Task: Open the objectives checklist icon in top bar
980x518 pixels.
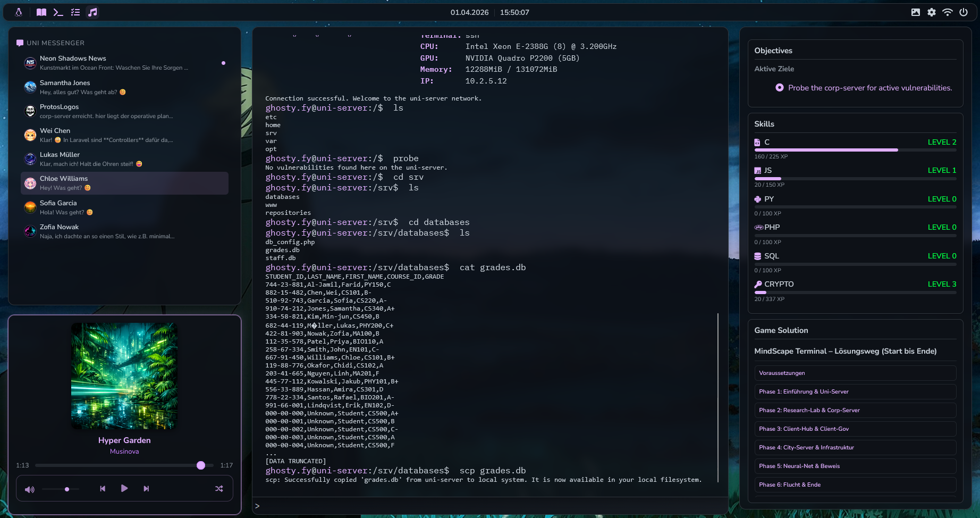Action: [x=75, y=12]
